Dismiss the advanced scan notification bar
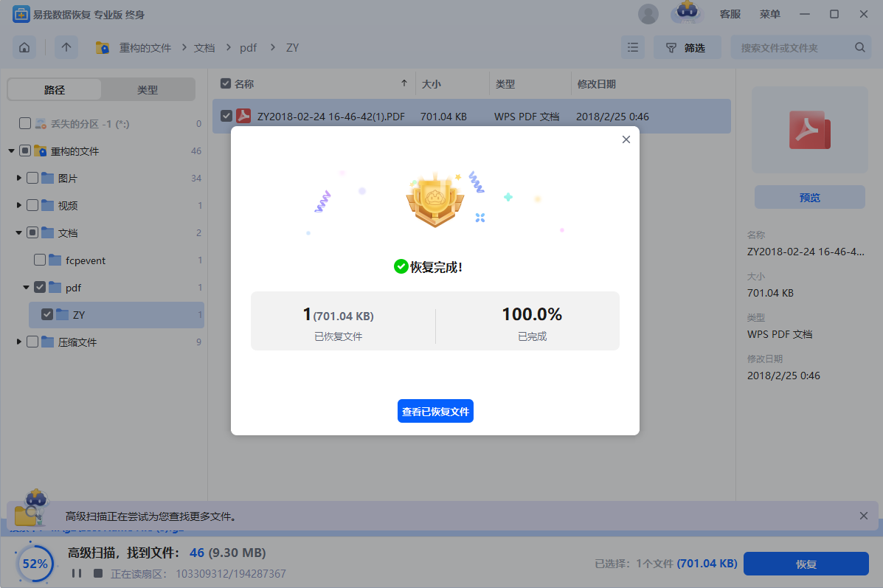The width and height of the screenshot is (883, 588). tap(864, 516)
